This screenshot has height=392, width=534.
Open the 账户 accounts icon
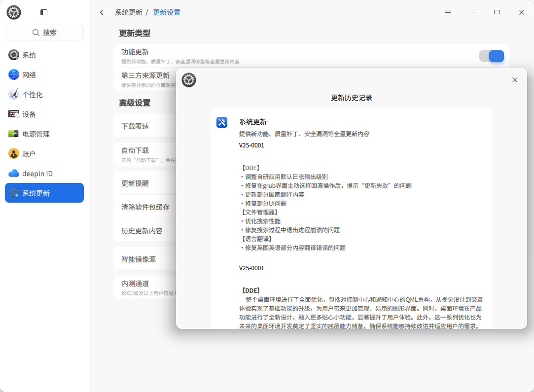coord(14,154)
